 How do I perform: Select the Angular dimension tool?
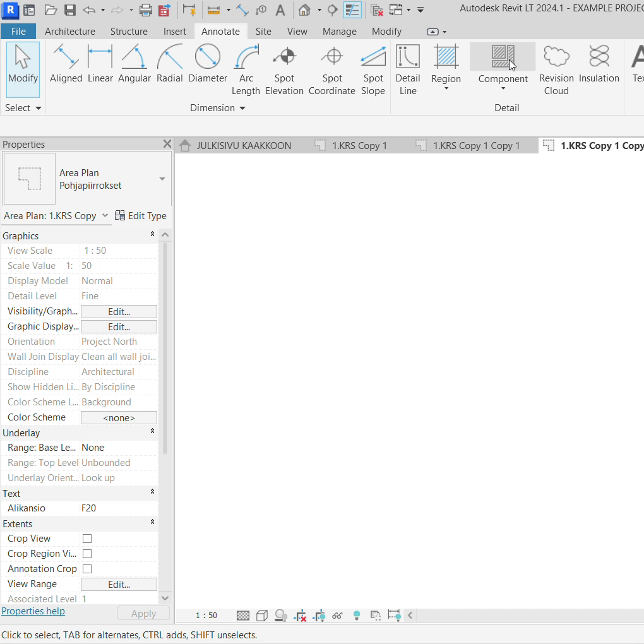coord(134,66)
